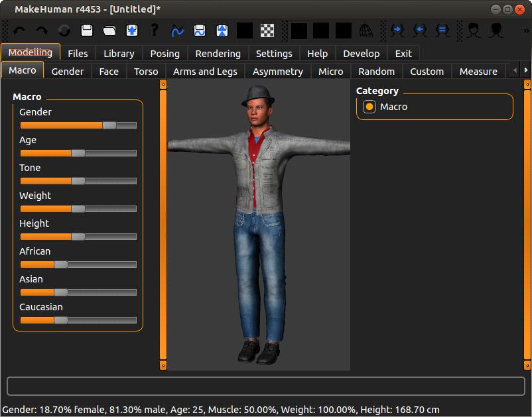Screen dimensions: 532x417
Task: Click the checkerboard toolbar icon
Action: [267, 30]
